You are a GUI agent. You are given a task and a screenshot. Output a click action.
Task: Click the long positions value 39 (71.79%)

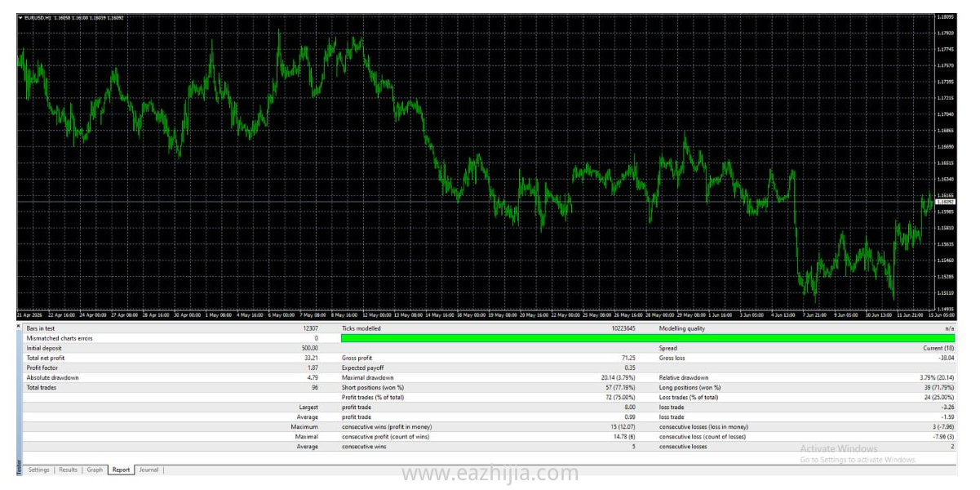click(x=938, y=387)
